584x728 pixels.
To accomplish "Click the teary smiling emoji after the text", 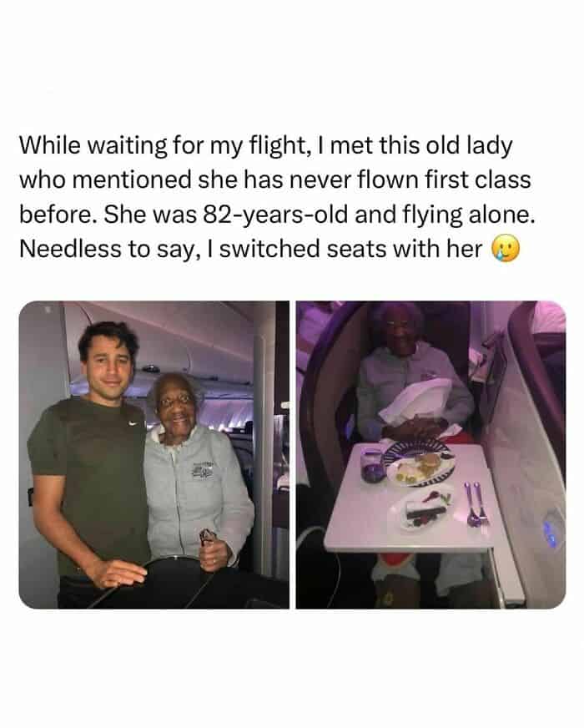I will pos(506,250).
